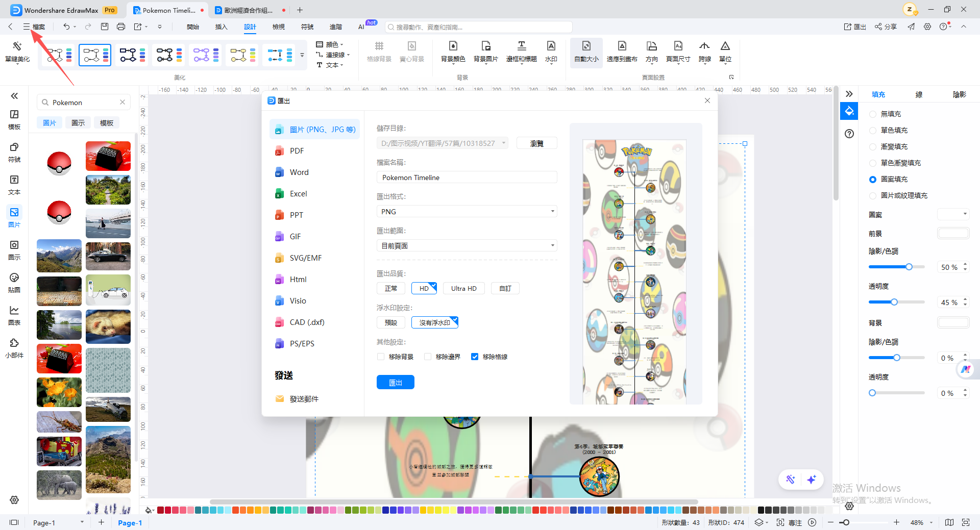Click the foreground 透明度 slider at 45%
Image resolution: width=980 pixels, height=530 pixels.
coord(894,302)
